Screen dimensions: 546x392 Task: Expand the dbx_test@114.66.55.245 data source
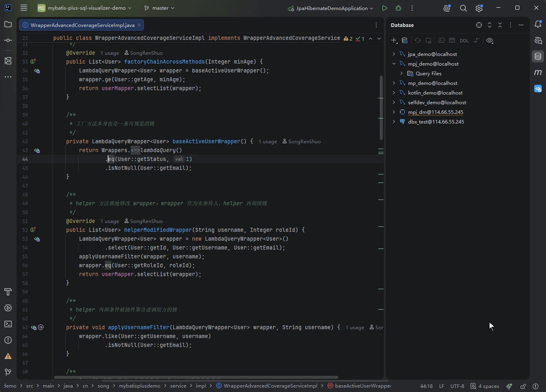pos(394,122)
